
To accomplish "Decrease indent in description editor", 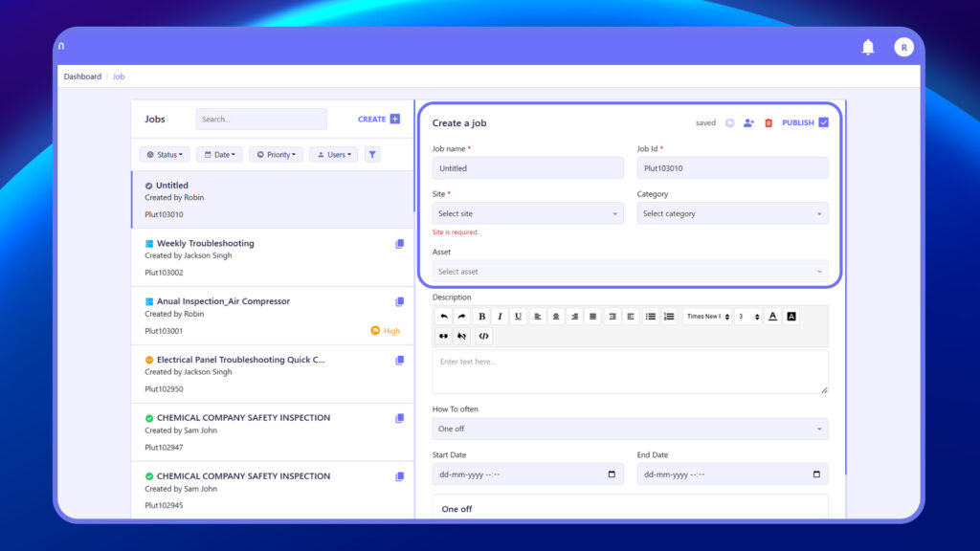I will pos(631,317).
